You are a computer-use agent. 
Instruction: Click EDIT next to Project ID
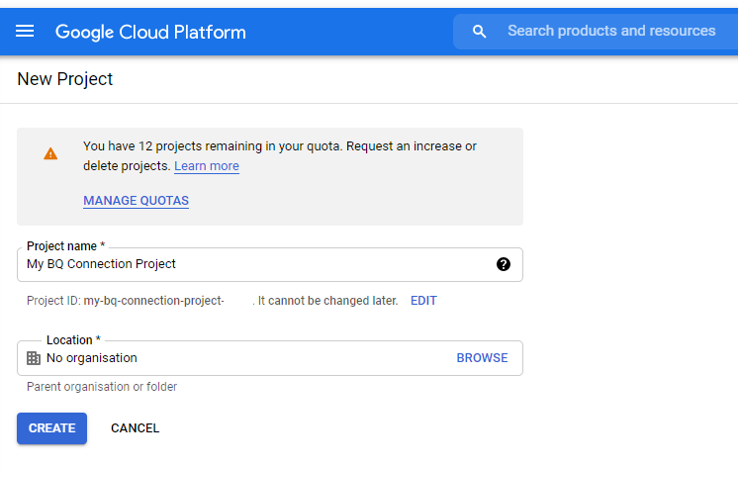coord(424,300)
